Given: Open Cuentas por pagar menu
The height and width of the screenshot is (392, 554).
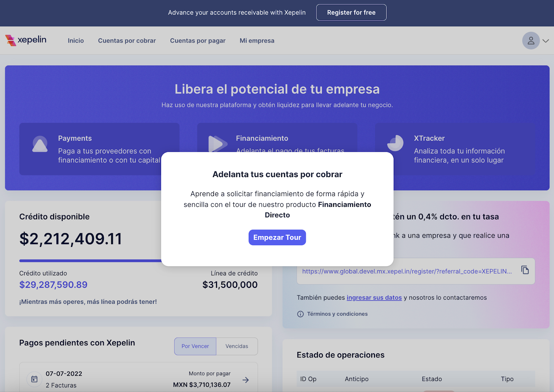Looking at the screenshot, I should tap(198, 41).
